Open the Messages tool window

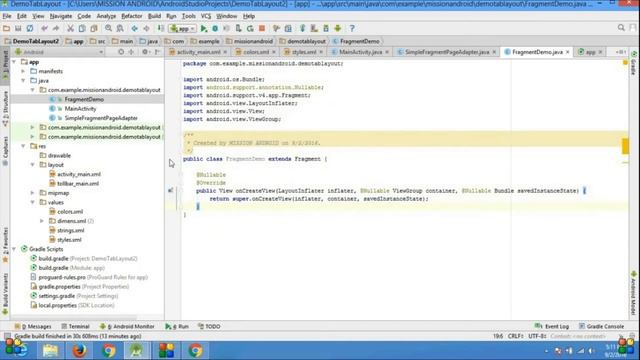click(33, 327)
